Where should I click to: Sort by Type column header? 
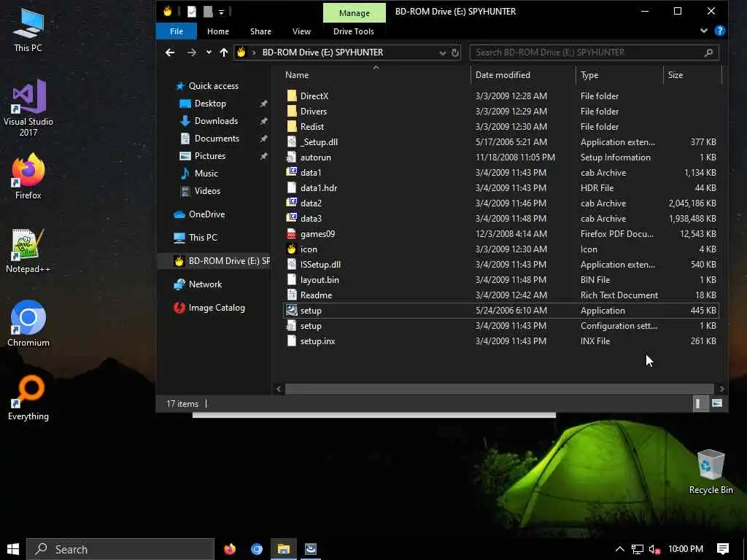619,75
